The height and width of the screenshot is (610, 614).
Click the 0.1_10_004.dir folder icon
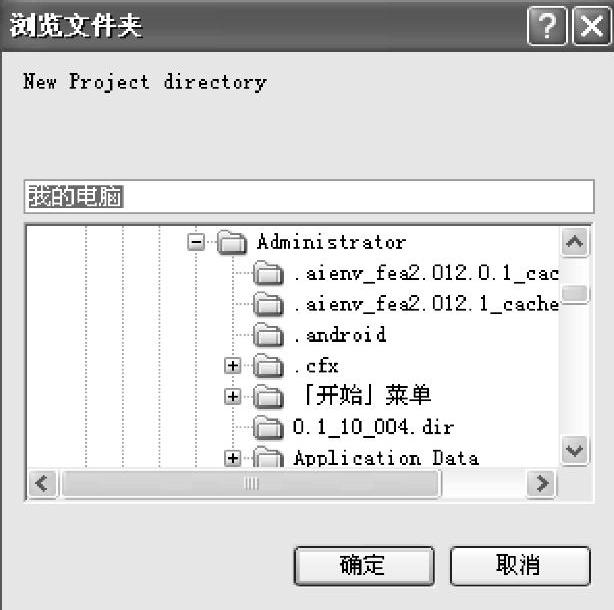click(x=268, y=427)
